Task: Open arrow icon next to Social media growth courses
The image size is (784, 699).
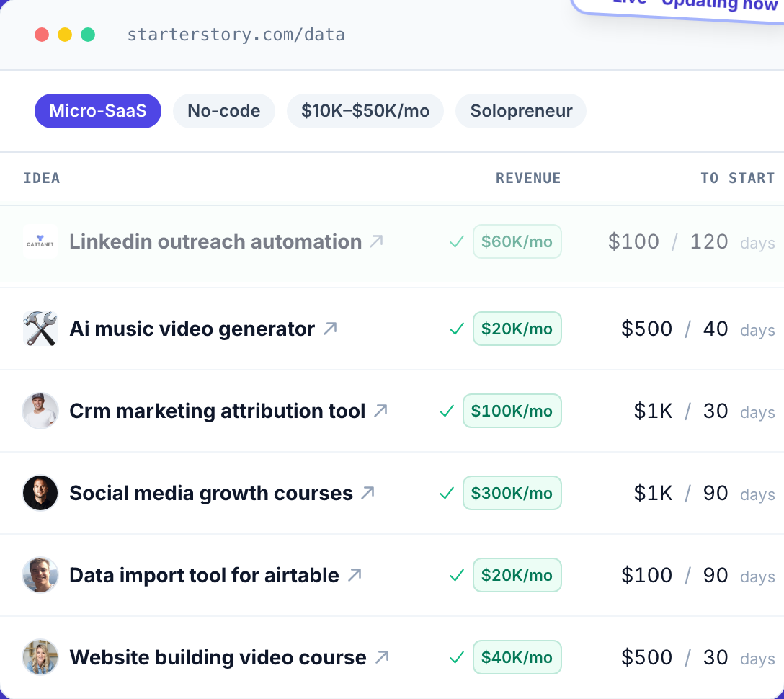Action: (x=367, y=493)
